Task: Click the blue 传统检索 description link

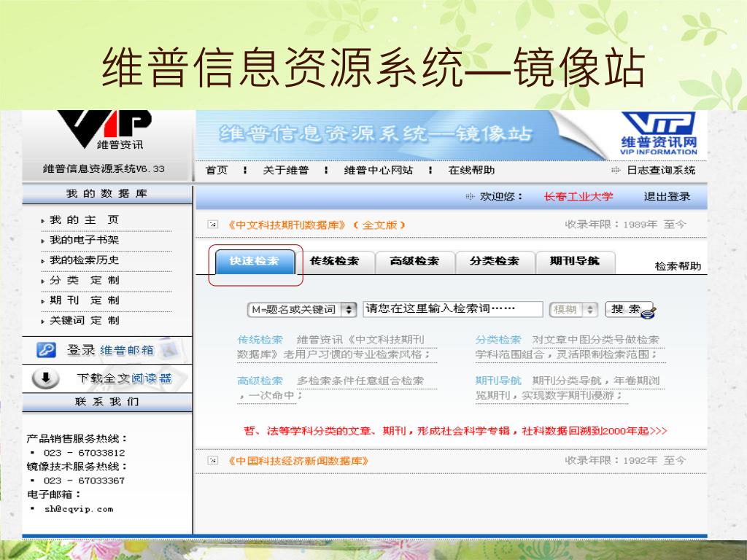Action: 260,340
